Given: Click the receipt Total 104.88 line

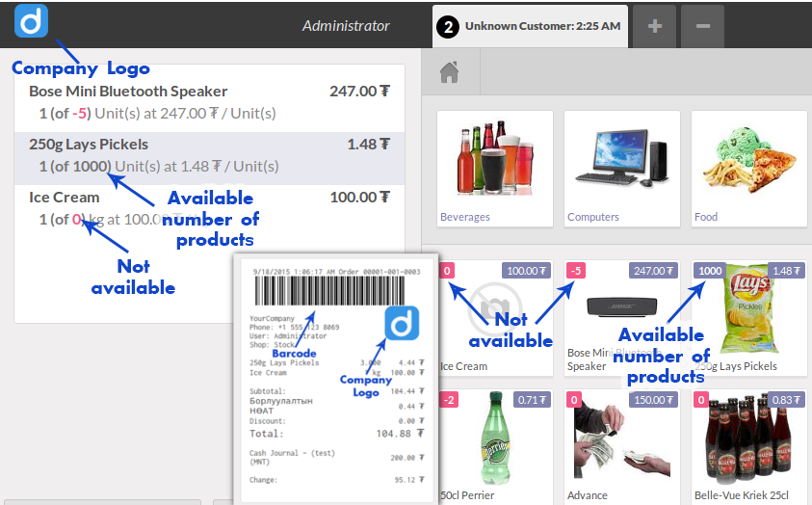Looking at the screenshot, I should pos(336,434).
